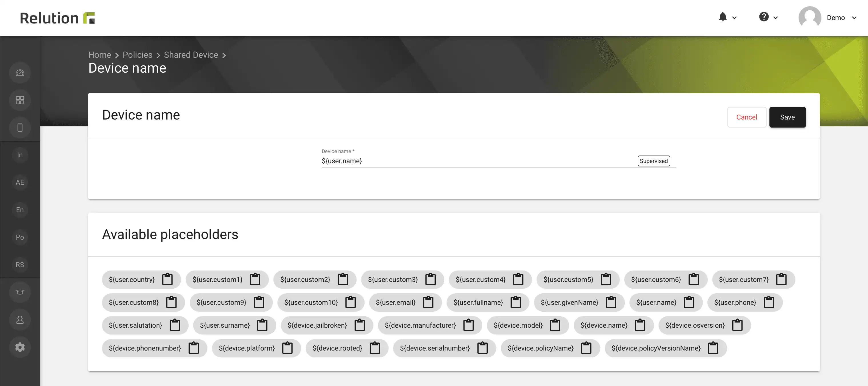Copy ${device.jailbroken} placeholder to clipboard
This screenshot has width=868, height=386.
[359, 325]
